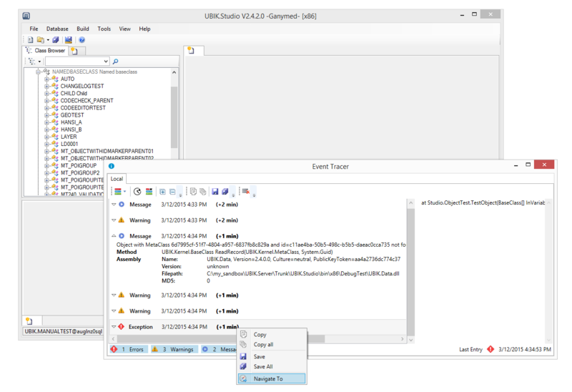Open the View menu
This screenshot has width=572, height=392.
pos(124,29)
